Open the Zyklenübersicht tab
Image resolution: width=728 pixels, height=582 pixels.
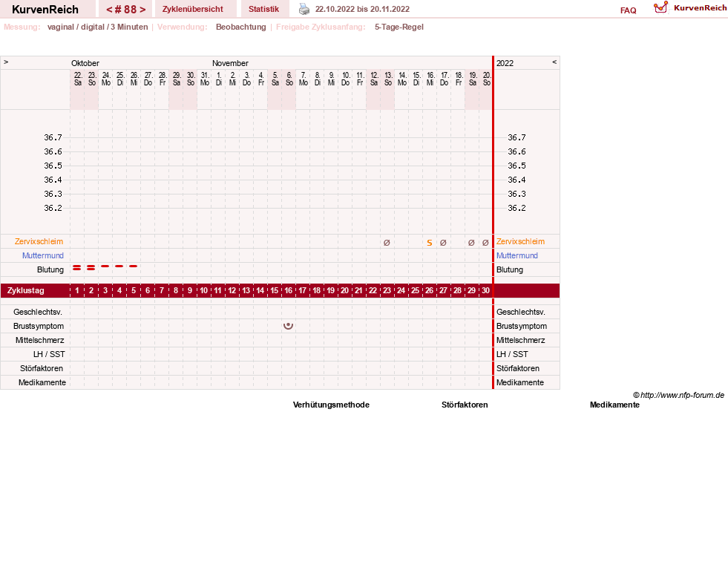coord(193,9)
